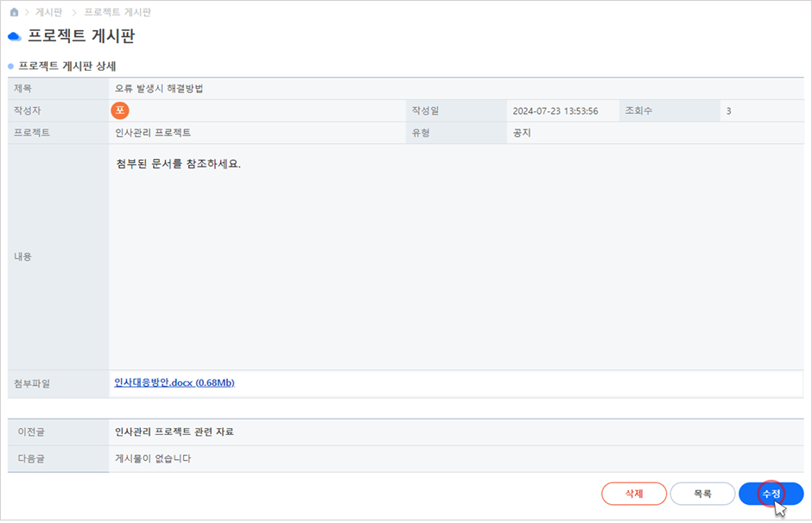
Task: Click the 프로젝트 게시판 상세 section heading
Action: tap(67, 66)
